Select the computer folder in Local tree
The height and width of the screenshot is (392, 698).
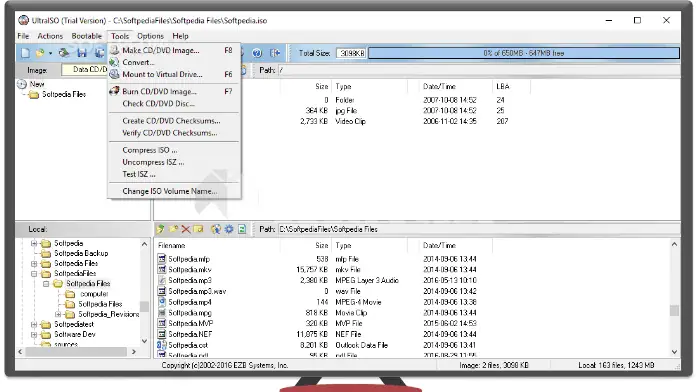[x=94, y=294]
